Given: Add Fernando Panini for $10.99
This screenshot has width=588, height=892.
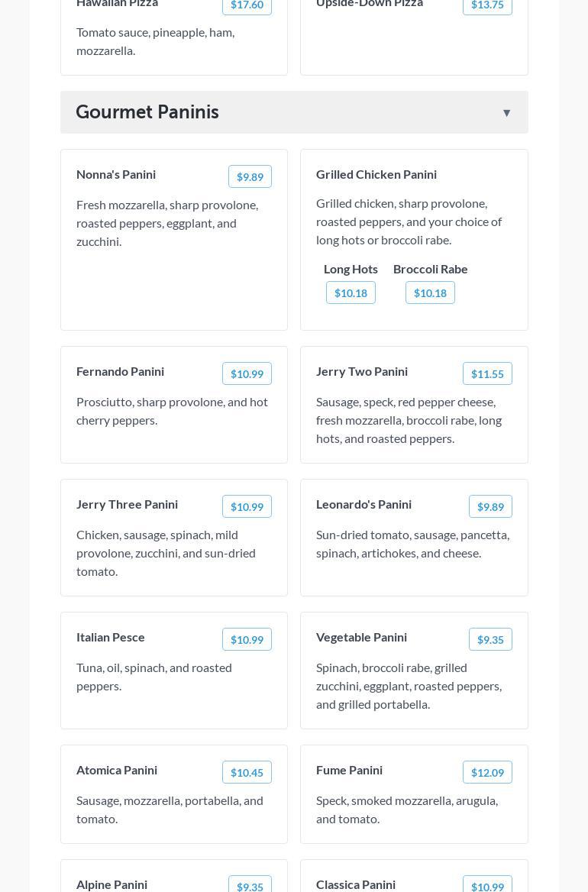Looking at the screenshot, I should pos(247,373).
